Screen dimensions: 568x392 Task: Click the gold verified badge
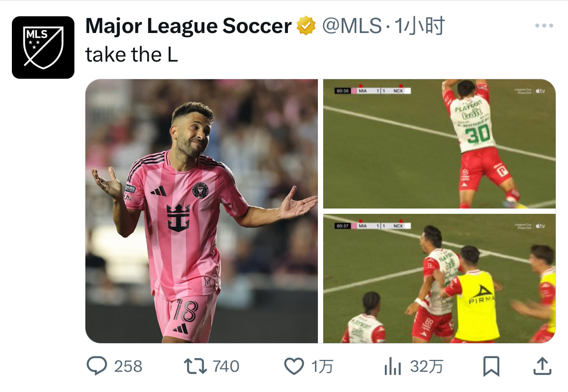pyautogui.click(x=306, y=26)
